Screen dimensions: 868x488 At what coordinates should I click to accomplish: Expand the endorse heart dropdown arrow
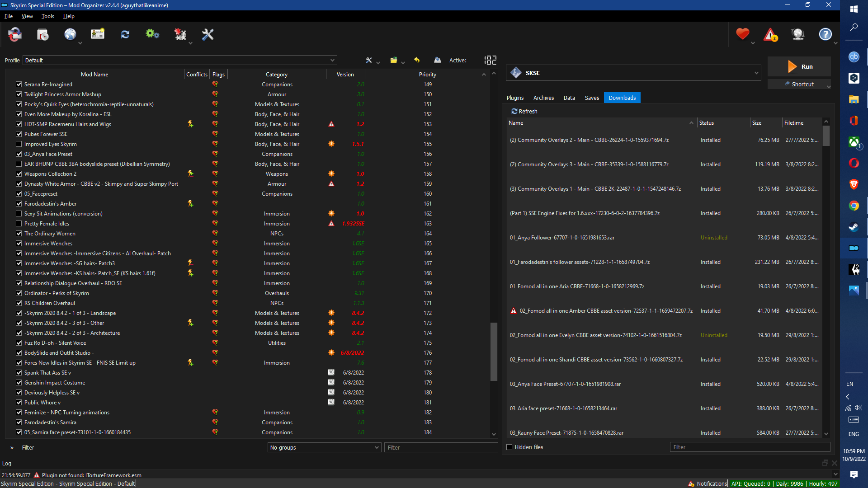tap(753, 43)
